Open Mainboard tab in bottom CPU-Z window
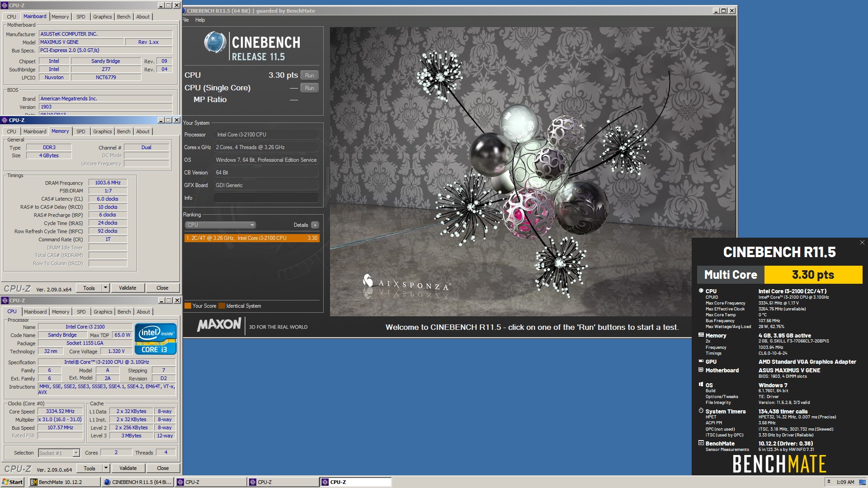Image resolution: width=868 pixels, height=488 pixels. [x=35, y=312]
